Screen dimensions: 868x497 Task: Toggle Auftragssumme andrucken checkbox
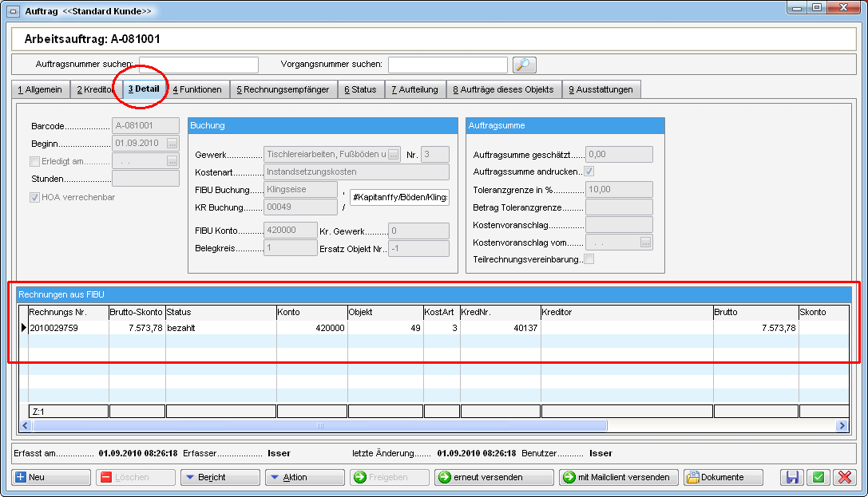(589, 172)
